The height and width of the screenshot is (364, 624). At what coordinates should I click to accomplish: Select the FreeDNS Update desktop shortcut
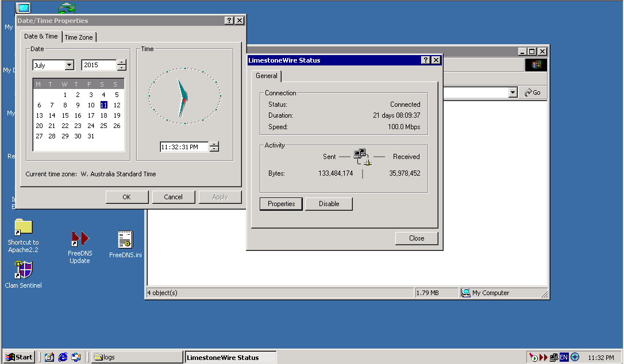coord(80,239)
